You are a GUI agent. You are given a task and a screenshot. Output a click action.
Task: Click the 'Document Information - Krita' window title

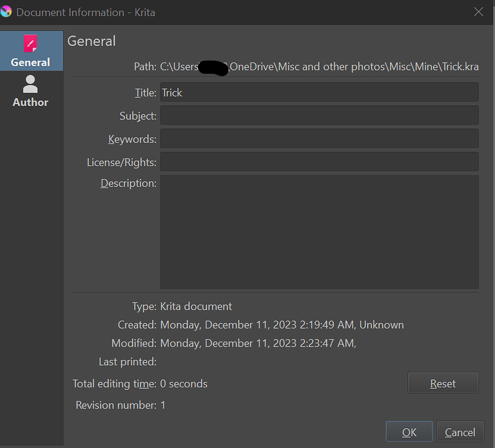pyautogui.click(x=85, y=12)
